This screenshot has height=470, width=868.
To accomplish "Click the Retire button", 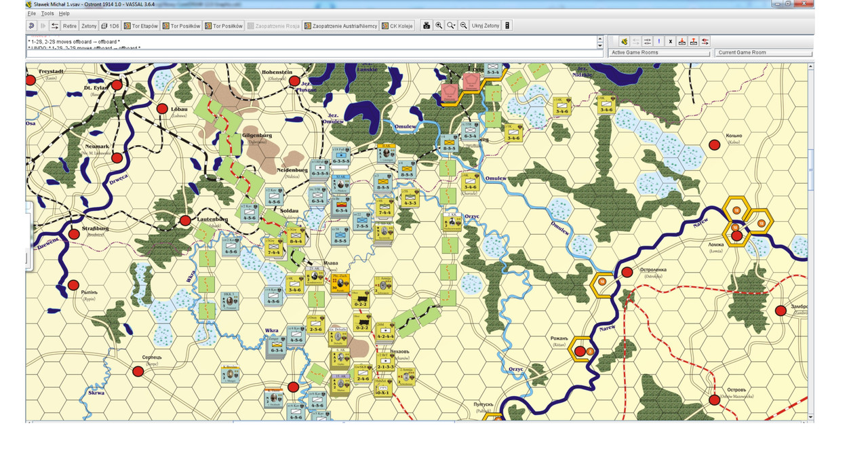I will pyautogui.click(x=70, y=26).
